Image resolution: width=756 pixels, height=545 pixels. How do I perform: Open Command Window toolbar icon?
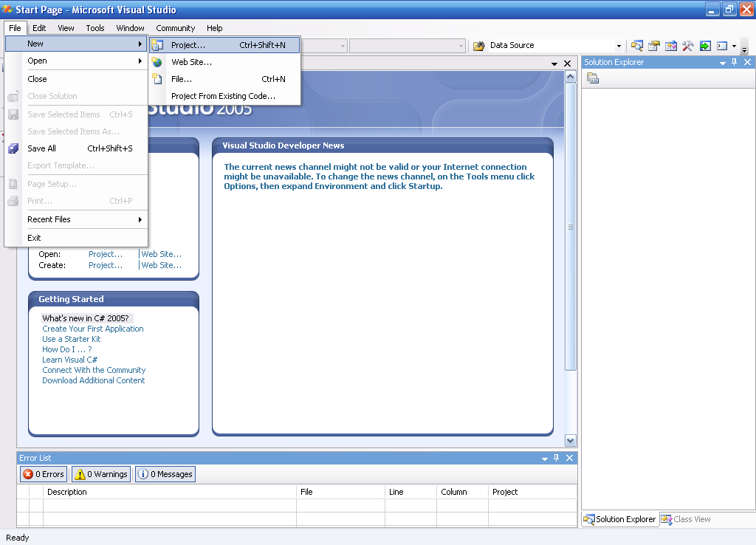click(722, 46)
